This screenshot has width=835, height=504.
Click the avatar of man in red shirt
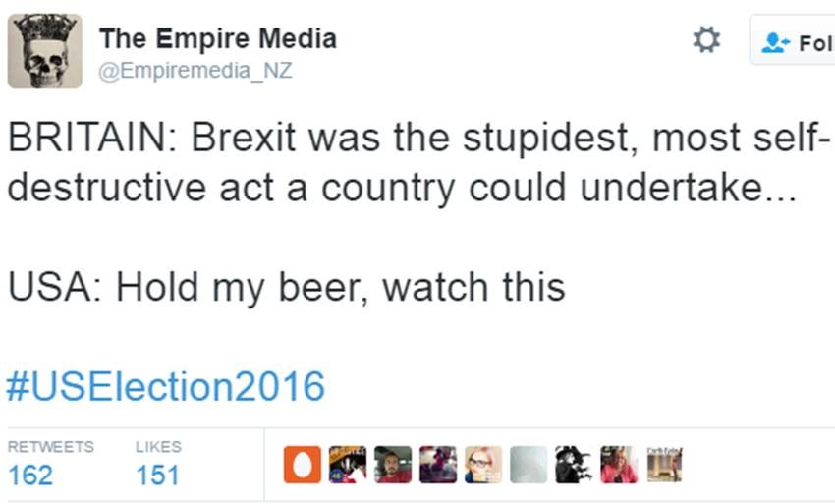click(393, 465)
